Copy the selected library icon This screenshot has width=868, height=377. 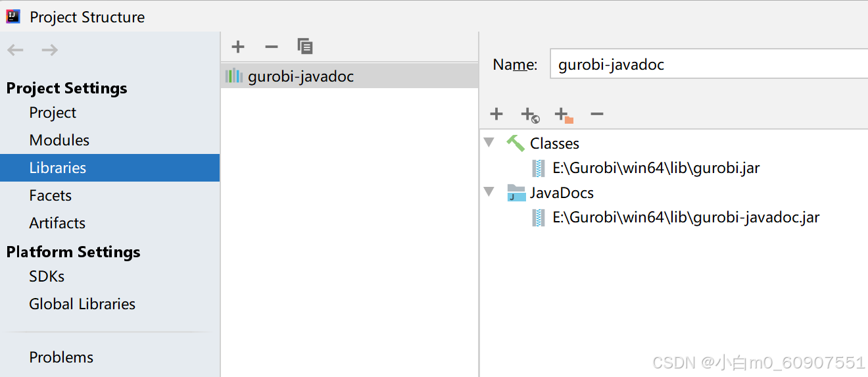[304, 46]
